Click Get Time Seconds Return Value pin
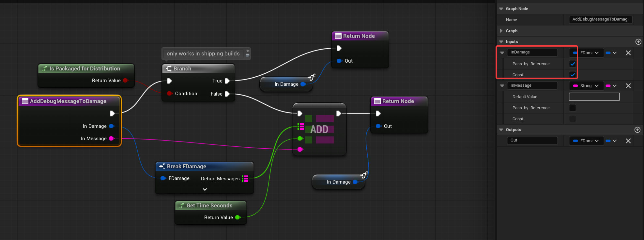This screenshot has height=240, width=644. (x=238, y=217)
